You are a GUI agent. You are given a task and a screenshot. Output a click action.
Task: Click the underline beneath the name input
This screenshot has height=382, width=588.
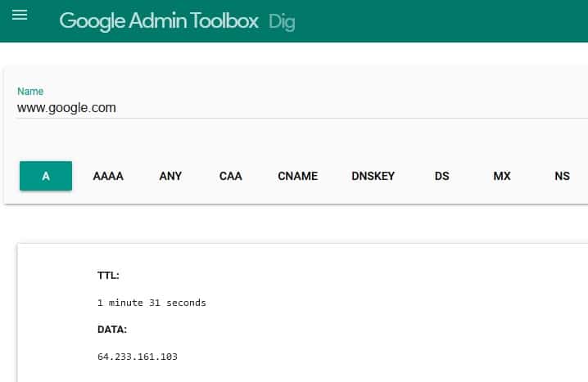click(302, 118)
